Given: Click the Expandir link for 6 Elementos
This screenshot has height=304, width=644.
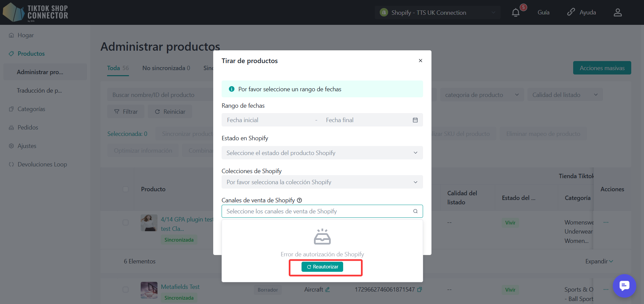Looking at the screenshot, I should pos(599,261).
